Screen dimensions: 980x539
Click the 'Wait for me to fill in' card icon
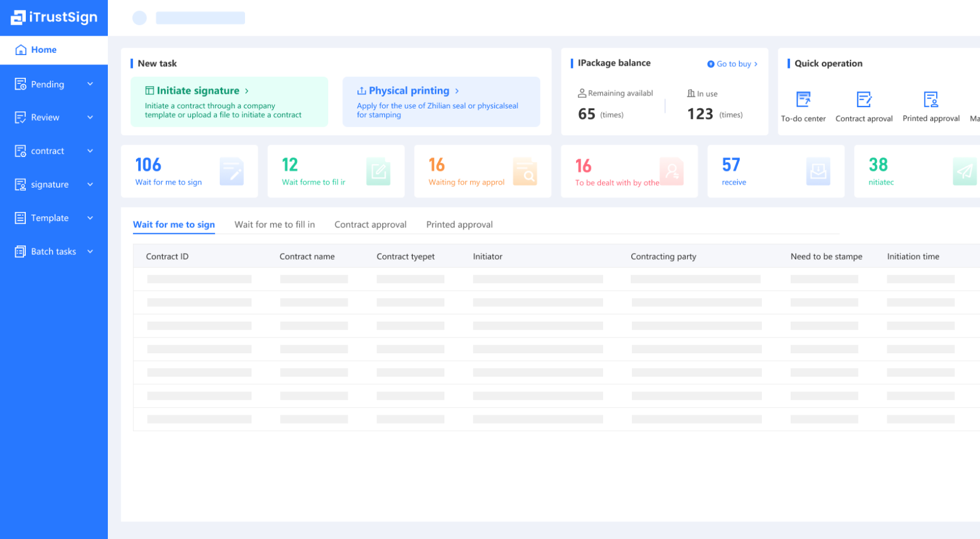pos(378,171)
